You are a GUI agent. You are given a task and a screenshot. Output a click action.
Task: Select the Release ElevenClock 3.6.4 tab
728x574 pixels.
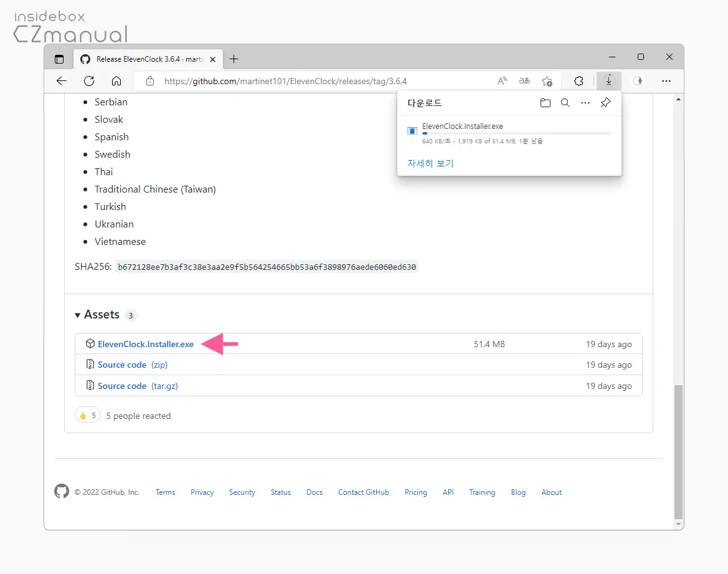(x=148, y=59)
